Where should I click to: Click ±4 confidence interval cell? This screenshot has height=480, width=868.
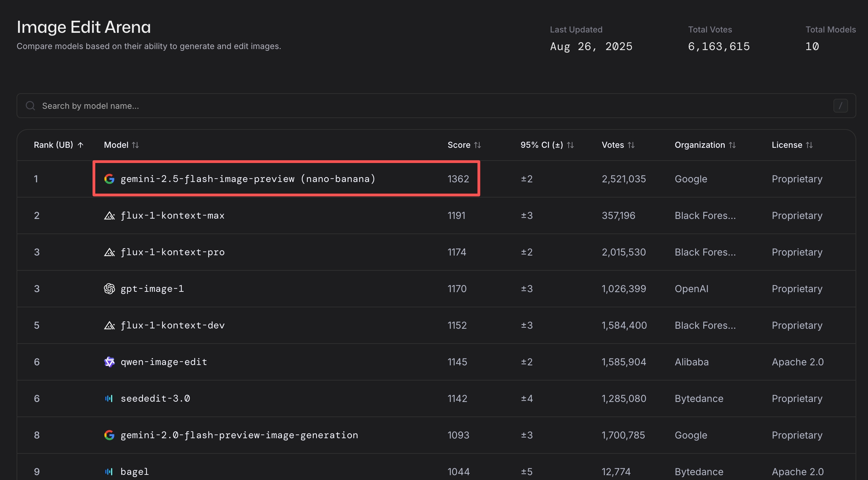527,399
